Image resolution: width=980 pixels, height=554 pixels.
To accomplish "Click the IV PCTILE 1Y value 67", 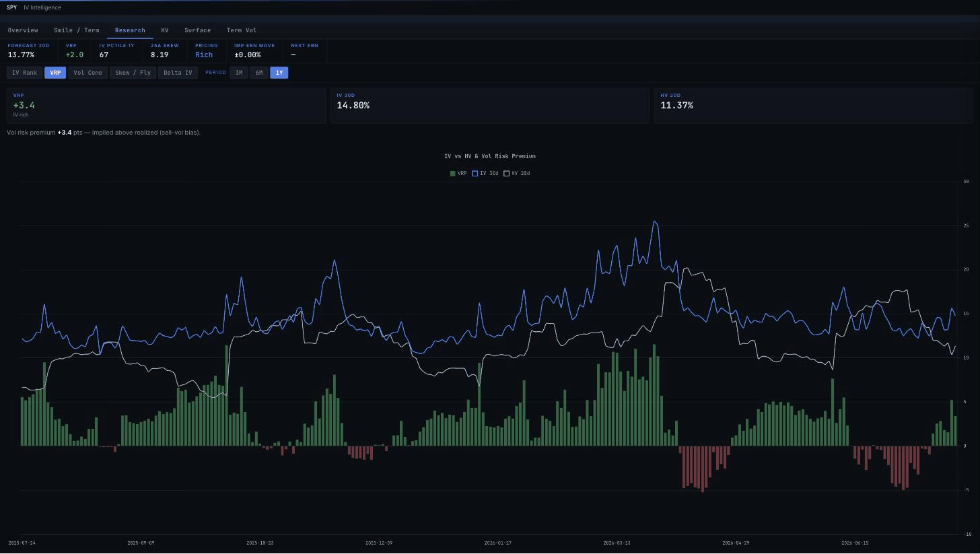I will pyautogui.click(x=104, y=55).
